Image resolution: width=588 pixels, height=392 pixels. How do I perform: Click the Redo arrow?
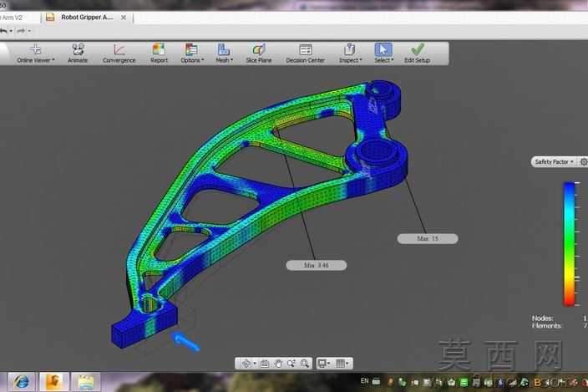(x=21, y=31)
